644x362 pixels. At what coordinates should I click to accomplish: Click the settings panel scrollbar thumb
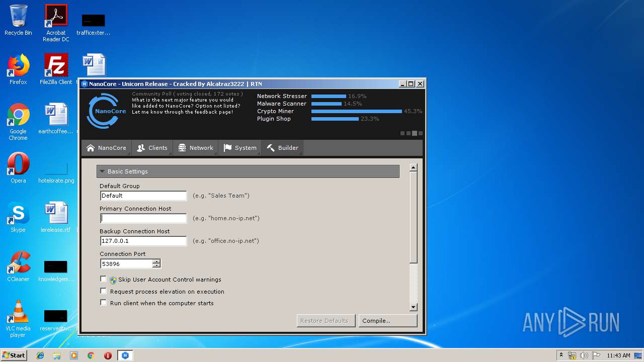click(x=414, y=217)
